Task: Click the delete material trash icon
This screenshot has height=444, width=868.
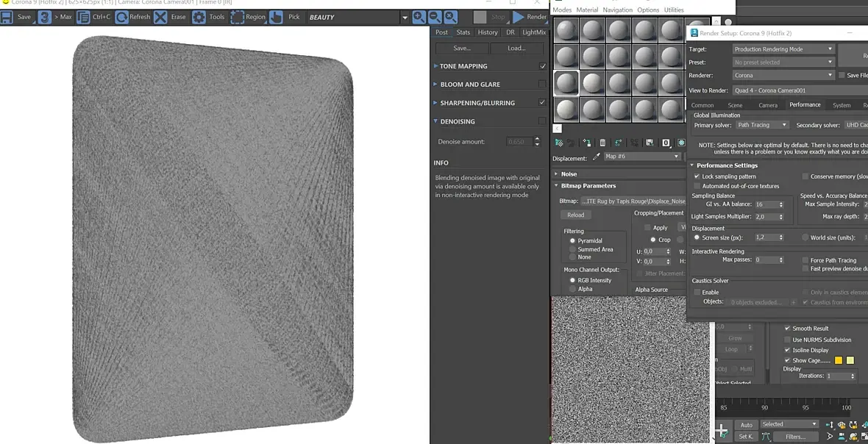Action: [602, 143]
